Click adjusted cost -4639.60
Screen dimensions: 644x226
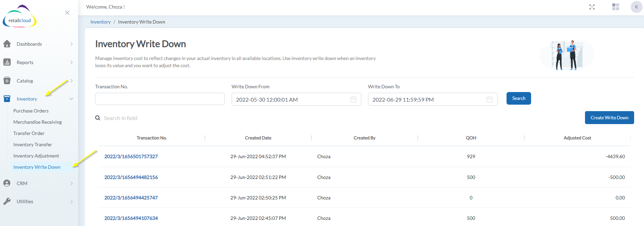coord(615,156)
